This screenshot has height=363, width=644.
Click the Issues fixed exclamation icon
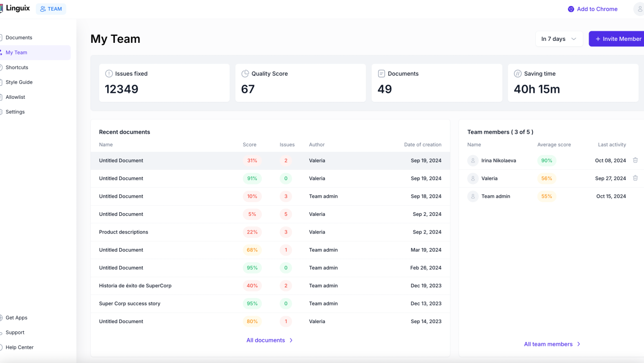click(x=109, y=74)
